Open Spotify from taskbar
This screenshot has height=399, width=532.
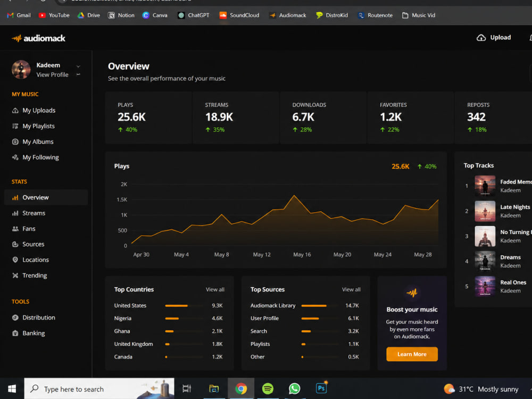point(268,388)
